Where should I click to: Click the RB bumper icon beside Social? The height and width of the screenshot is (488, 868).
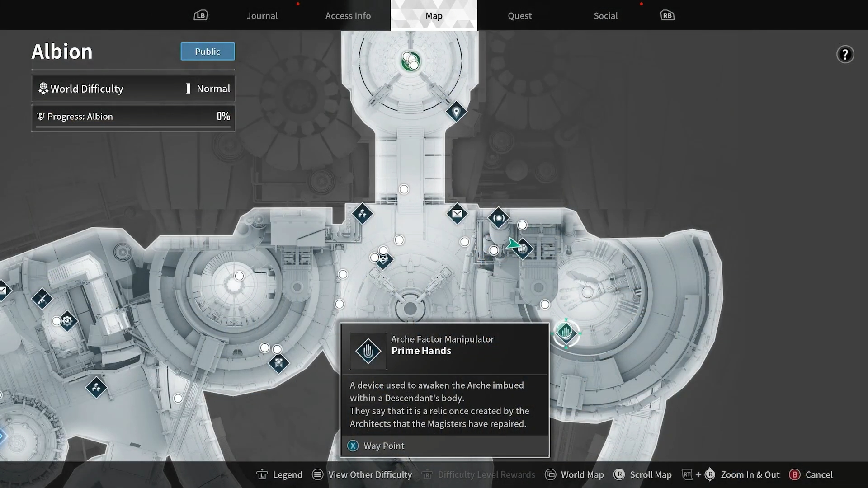667,15
